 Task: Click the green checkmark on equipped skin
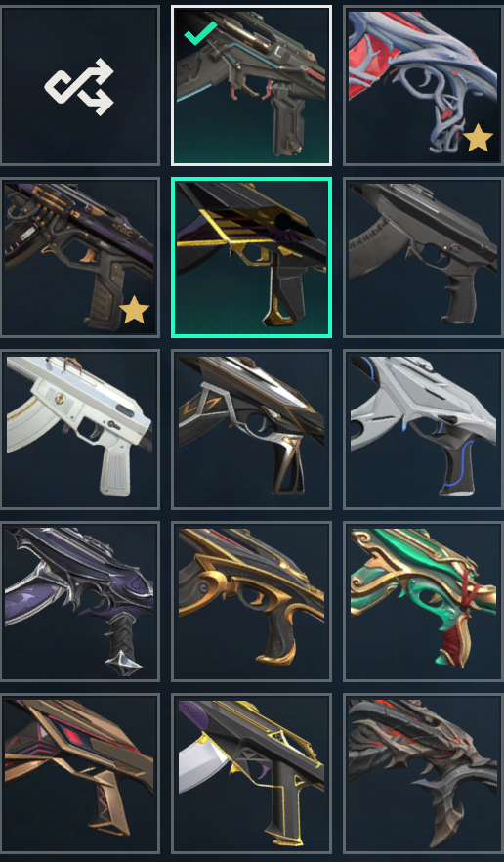[200, 33]
